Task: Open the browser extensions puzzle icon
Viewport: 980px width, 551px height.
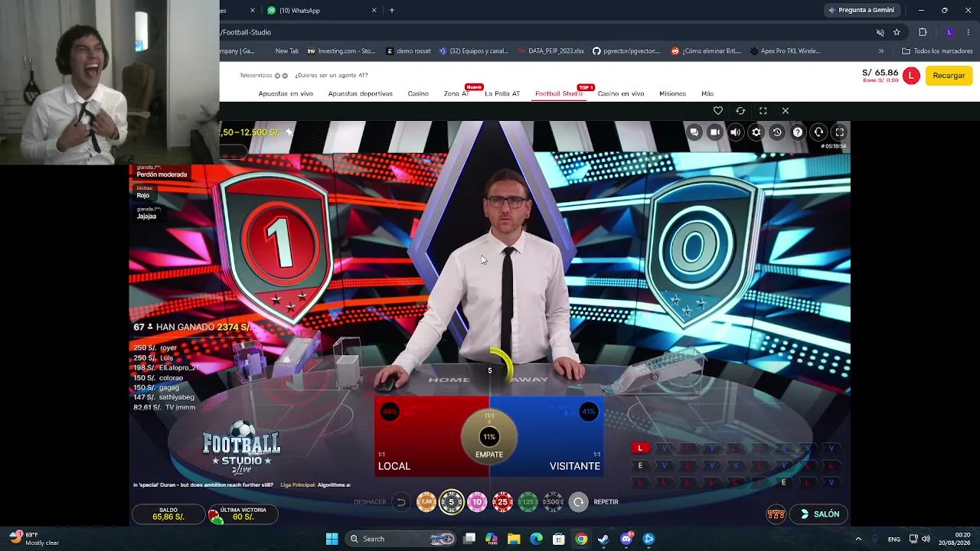Action: tap(923, 32)
